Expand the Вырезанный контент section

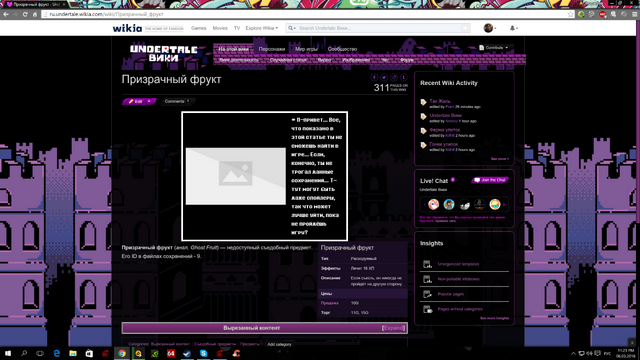click(393, 328)
